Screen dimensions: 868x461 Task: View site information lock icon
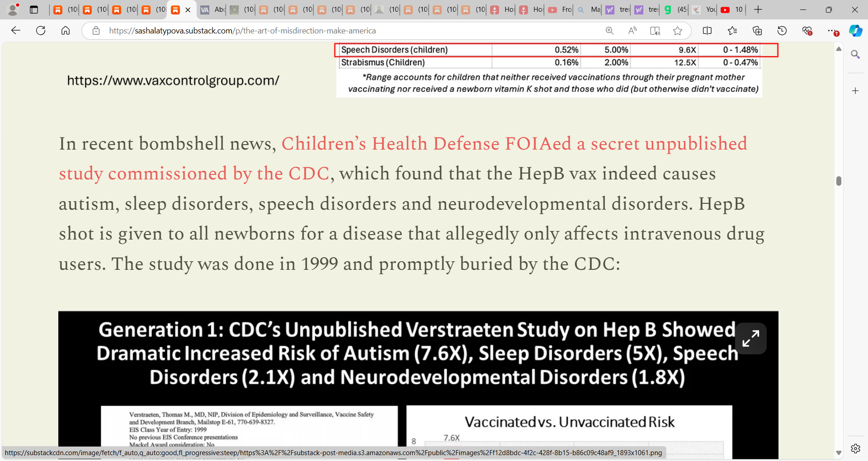coord(96,31)
